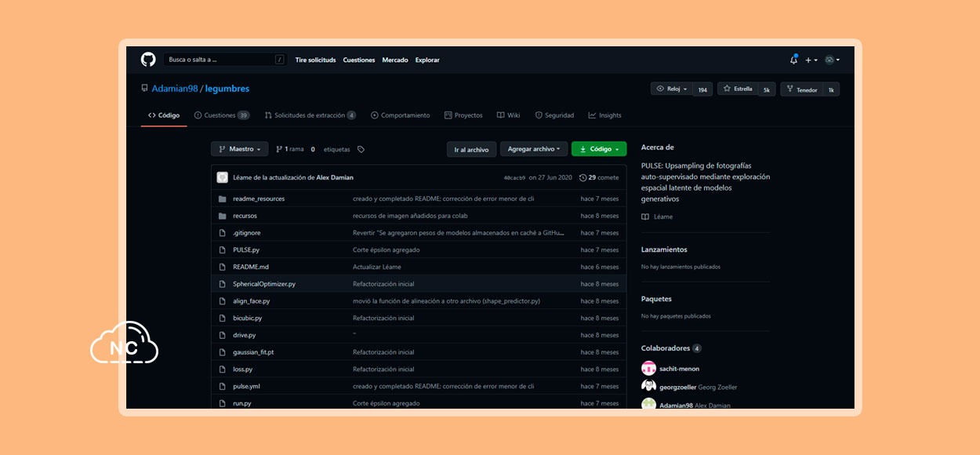Open the sachit-menon collaborator name
The image size is (980, 455).
click(x=680, y=369)
